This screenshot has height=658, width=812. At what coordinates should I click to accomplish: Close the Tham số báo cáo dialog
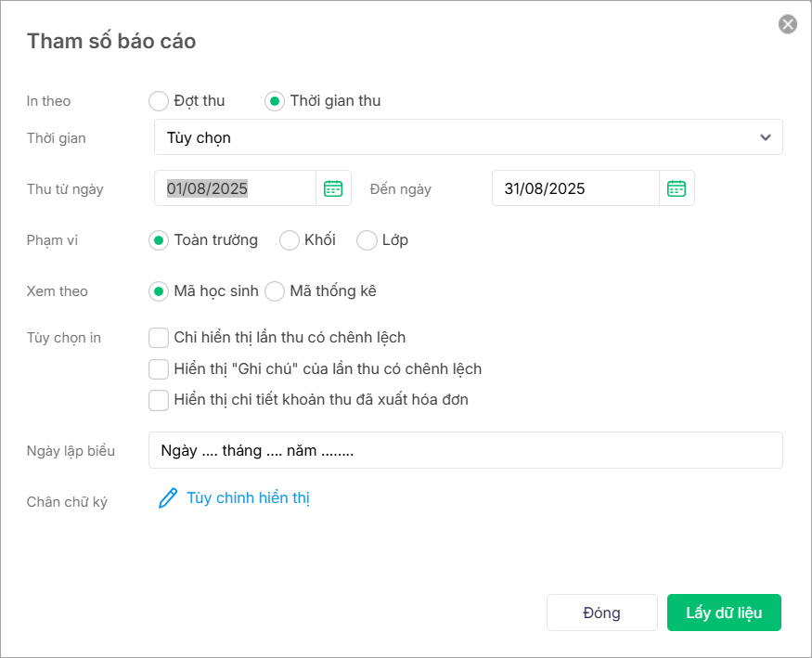(788, 24)
